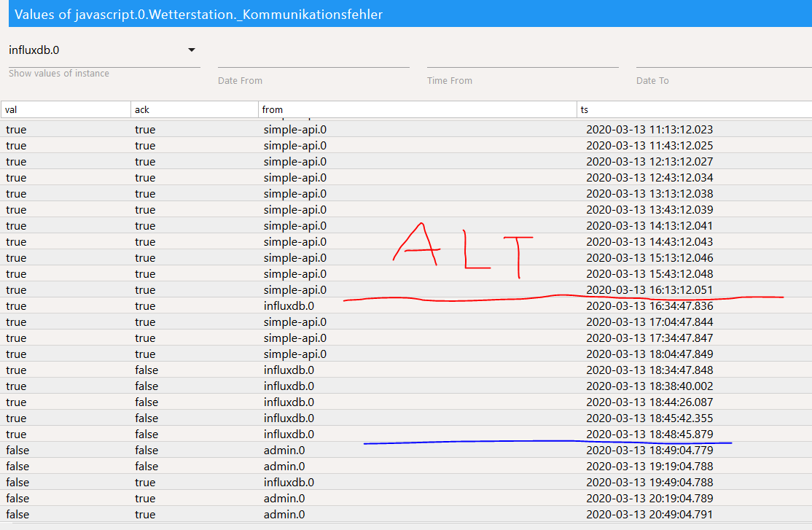Image resolution: width=812 pixels, height=530 pixels.
Task: Click the val column header
Action: coord(66,110)
